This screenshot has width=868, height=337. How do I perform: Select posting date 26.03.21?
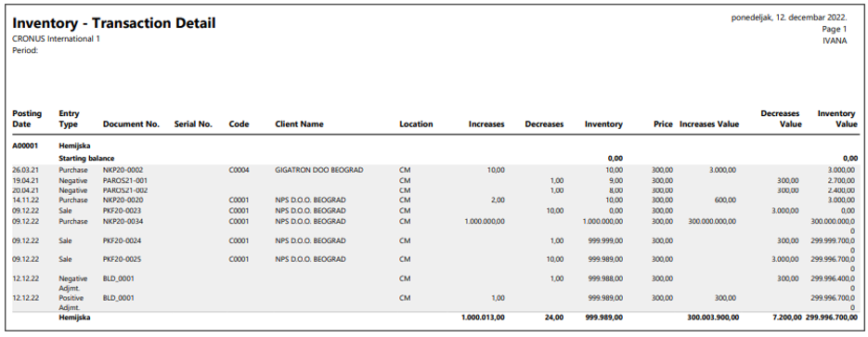[x=25, y=170]
